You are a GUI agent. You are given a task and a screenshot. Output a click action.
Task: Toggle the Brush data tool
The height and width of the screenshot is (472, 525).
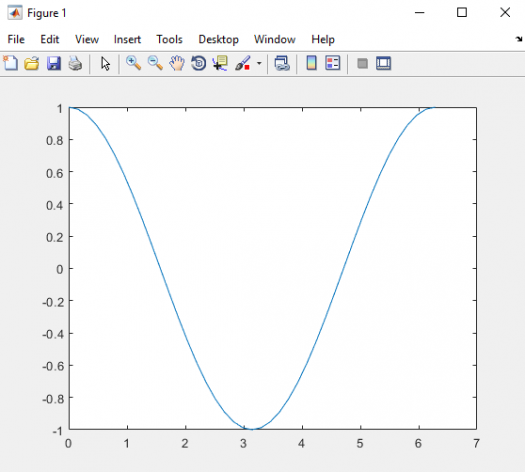click(x=243, y=63)
